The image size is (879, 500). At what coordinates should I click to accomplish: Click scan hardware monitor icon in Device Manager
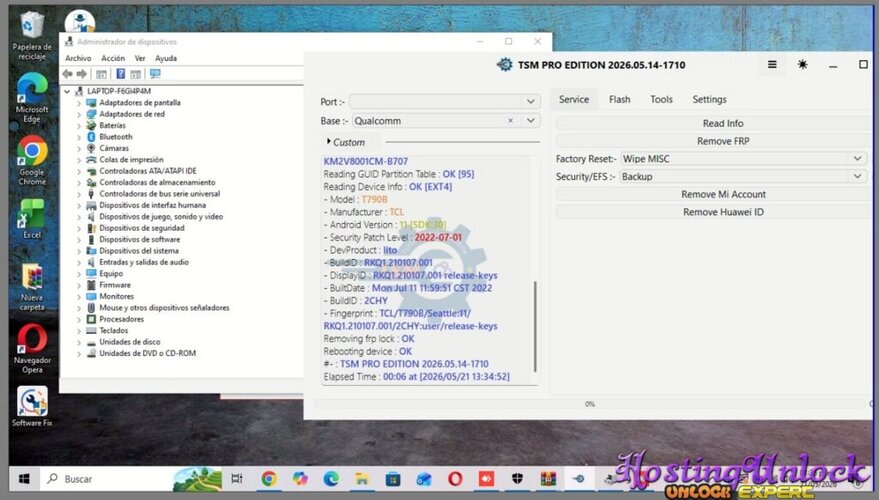[155, 74]
